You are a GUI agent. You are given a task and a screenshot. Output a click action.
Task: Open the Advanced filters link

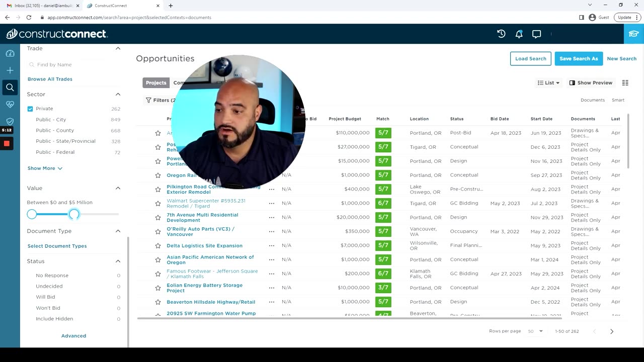click(x=73, y=335)
